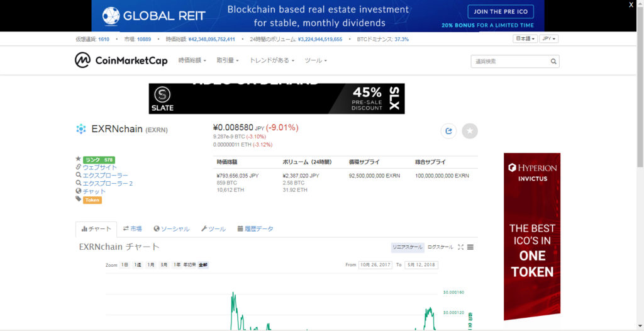Set chart zoom to 1週
Viewport: 644px width, 331px height.
138,265
